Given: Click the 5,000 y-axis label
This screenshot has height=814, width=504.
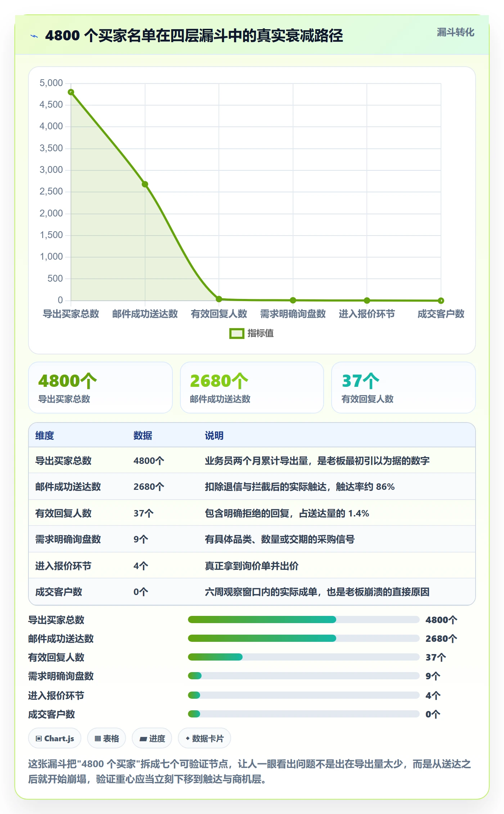Looking at the screenshot, I should click(51, 83).
